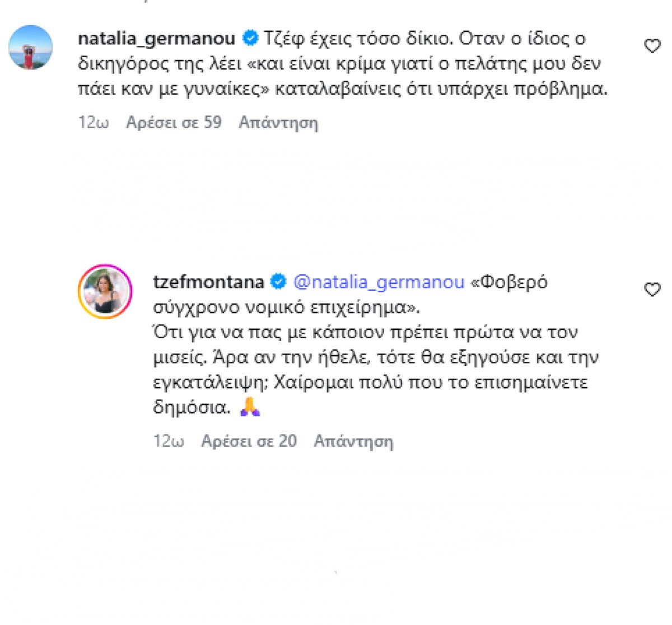The height and width of the screenshot is (625, 672).
Task: Click the blue checkmark beside tzefmontana
Action: click(x=277, y=282)
